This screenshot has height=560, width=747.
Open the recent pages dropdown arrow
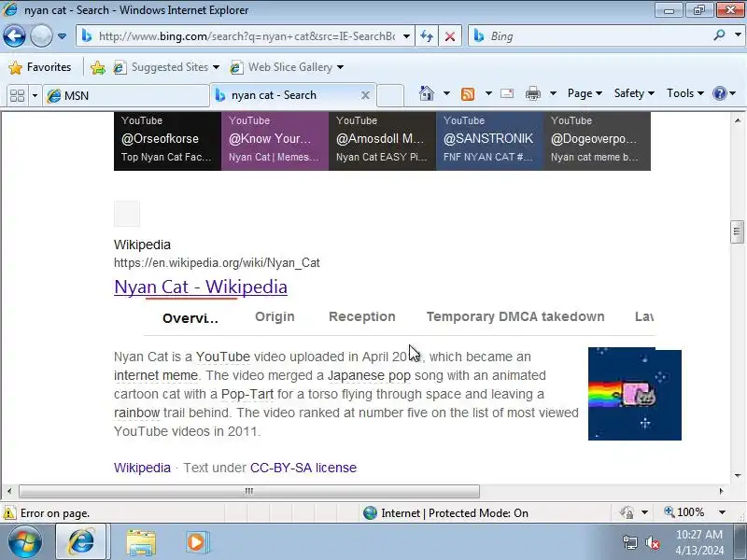pyautogui.click(x=62, y=36)
